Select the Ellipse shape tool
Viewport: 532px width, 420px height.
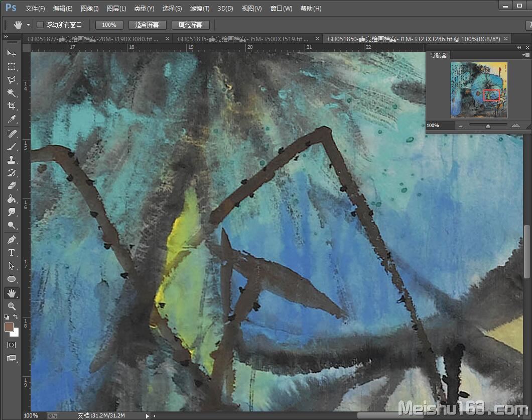point(12,279)
